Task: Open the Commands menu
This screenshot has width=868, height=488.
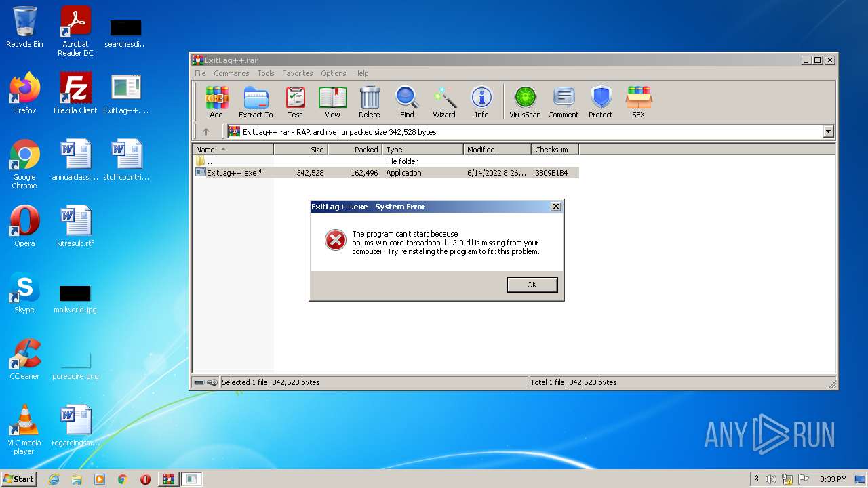Action: pos(231,73)
